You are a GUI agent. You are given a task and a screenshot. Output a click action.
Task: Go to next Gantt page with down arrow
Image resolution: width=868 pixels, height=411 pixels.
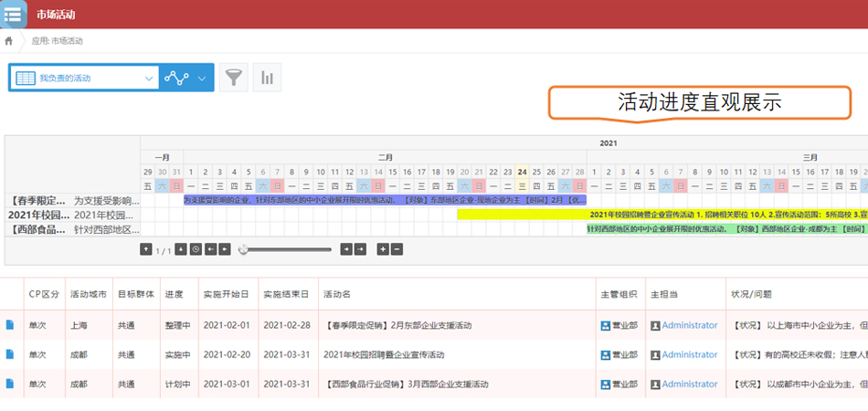point(181,248)
